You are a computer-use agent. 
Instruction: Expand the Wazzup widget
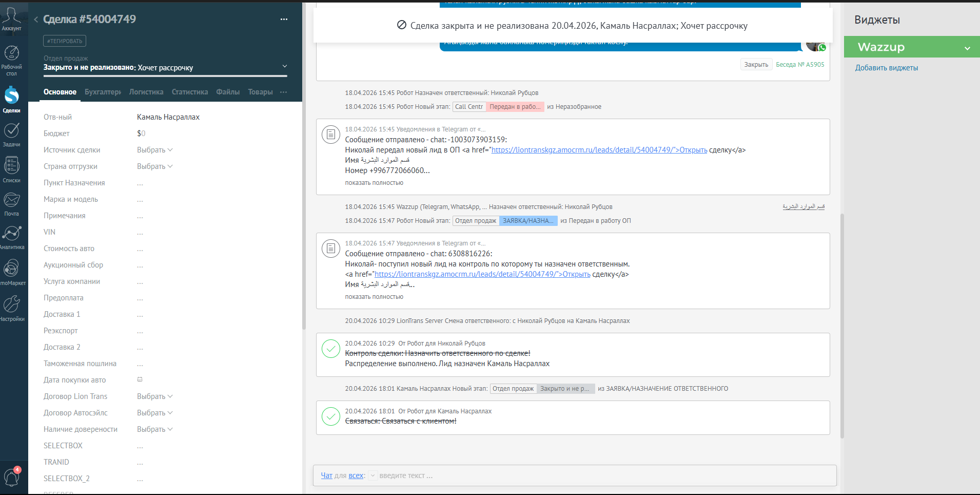(x=967, y=48)
